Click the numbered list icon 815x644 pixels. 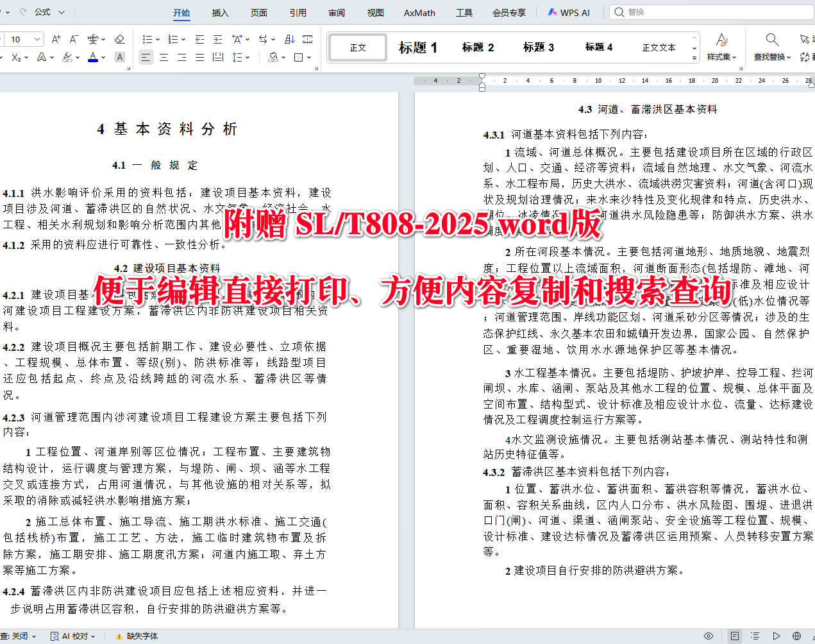coord(172,38)
